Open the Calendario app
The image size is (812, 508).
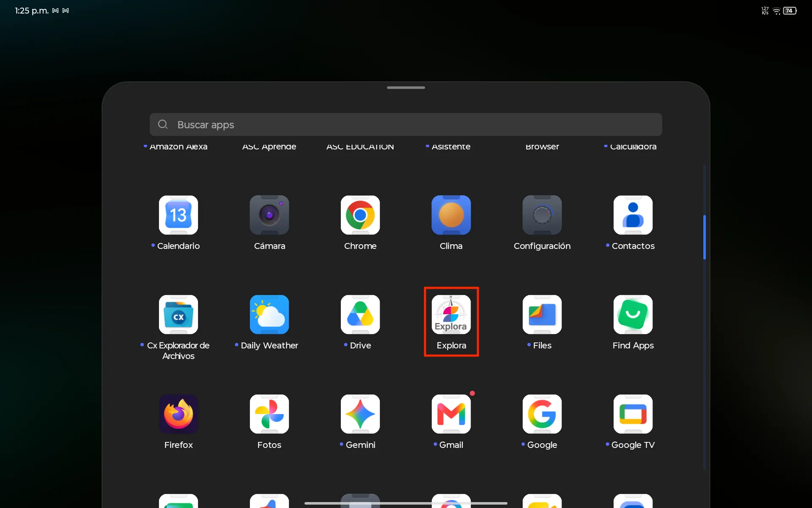click(x=178, y=215)
